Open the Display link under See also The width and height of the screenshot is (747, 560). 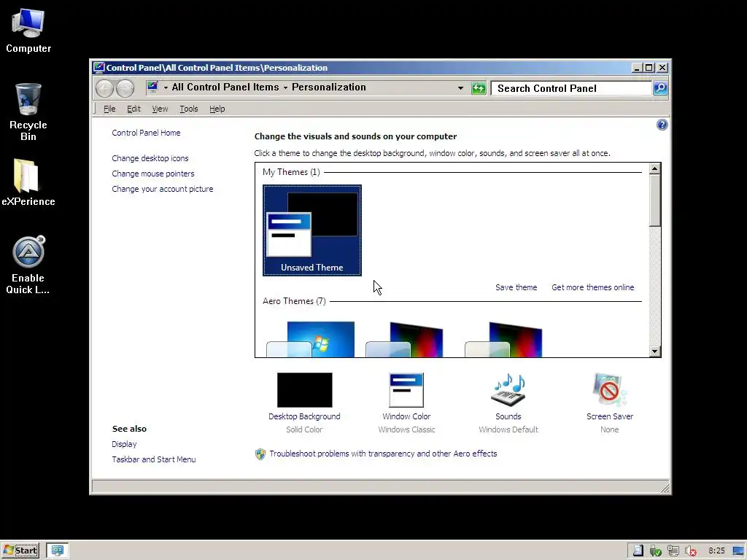[124, 444]
